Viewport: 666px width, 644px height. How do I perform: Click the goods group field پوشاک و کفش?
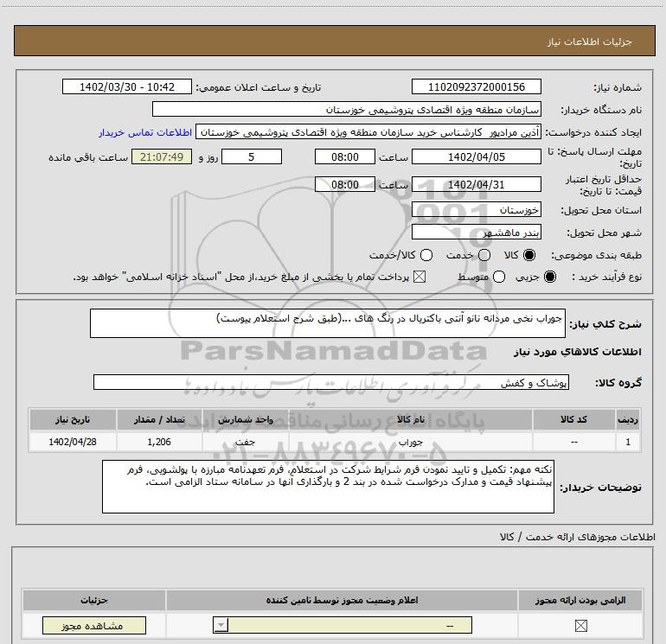[331, 382]
